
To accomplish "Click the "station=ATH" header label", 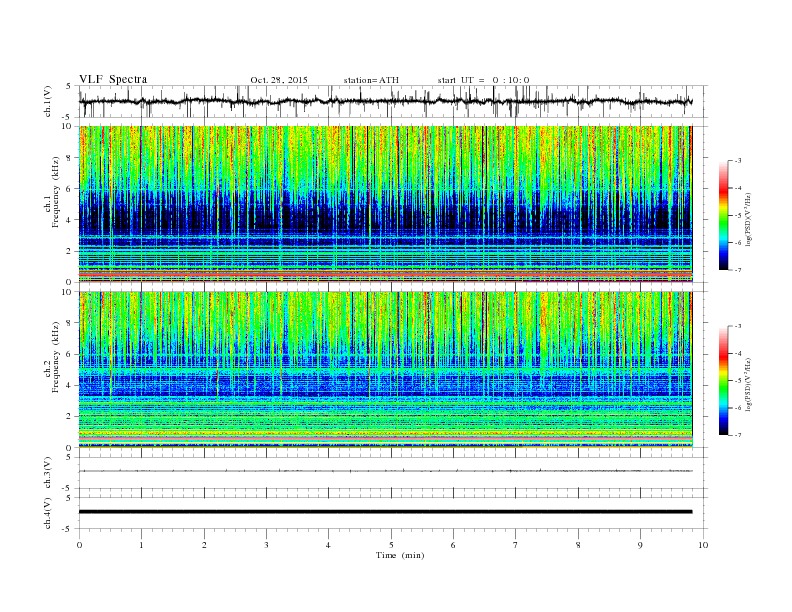I will point(371,80).
